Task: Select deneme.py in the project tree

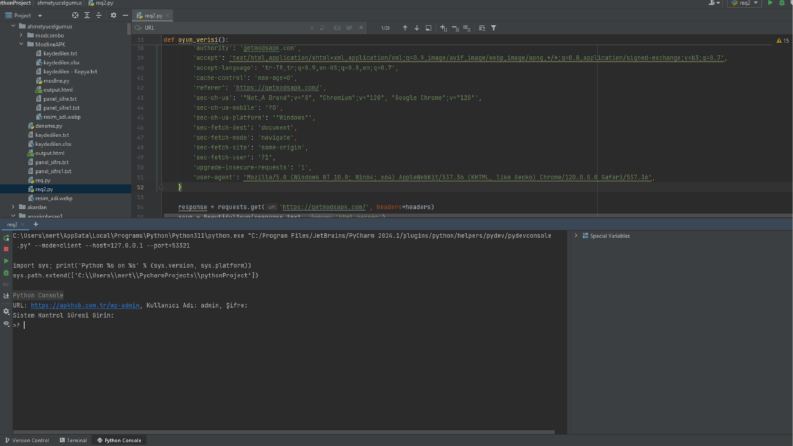Action: pyautogui.click(x=49, y=126)
